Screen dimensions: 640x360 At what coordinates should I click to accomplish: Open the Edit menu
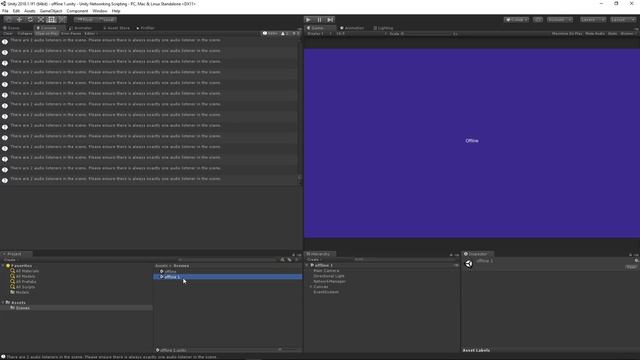[x=16, y=11]
